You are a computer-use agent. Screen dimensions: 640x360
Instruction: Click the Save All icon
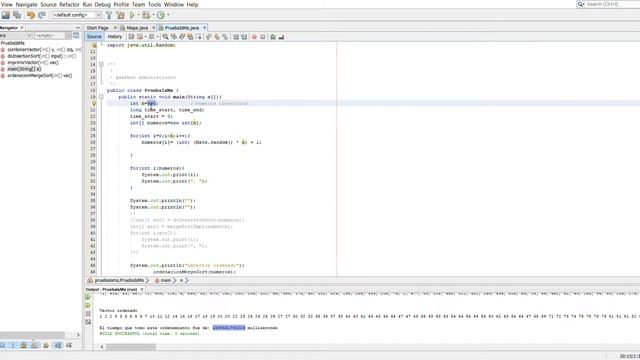pos(17,15)
